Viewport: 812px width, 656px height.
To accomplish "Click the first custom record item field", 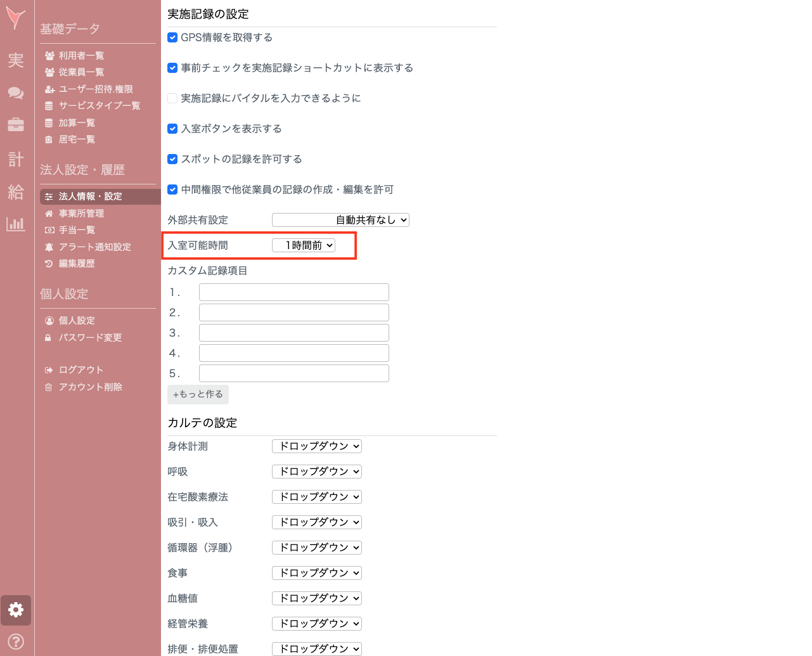I will click(293, 292).
